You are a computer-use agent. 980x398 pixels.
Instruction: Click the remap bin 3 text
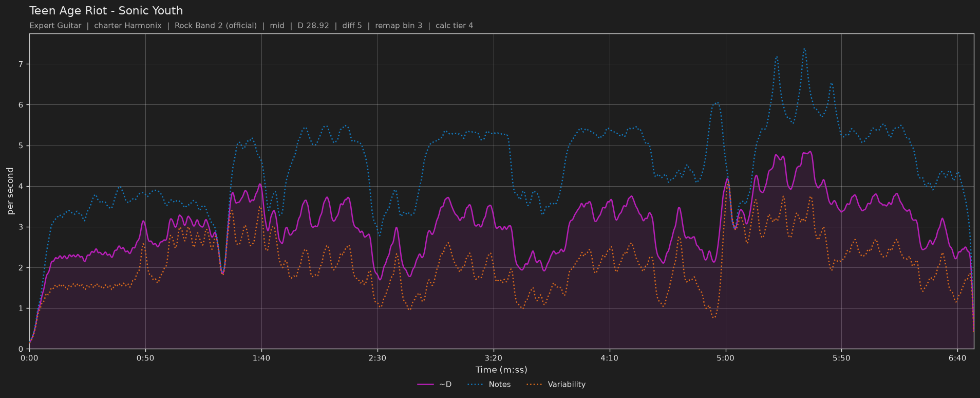click(x=399, y=26)
